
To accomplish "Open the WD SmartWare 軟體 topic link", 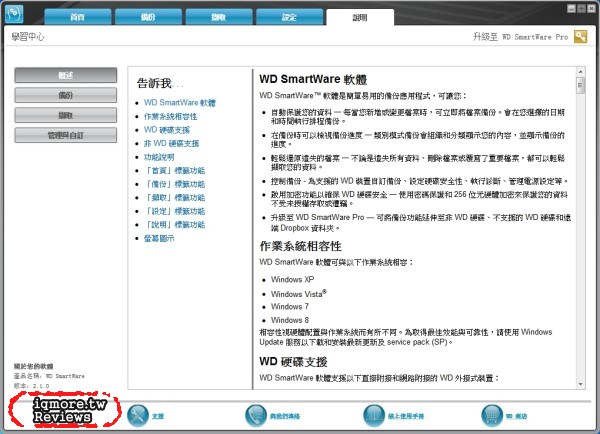I will (179, 103).
